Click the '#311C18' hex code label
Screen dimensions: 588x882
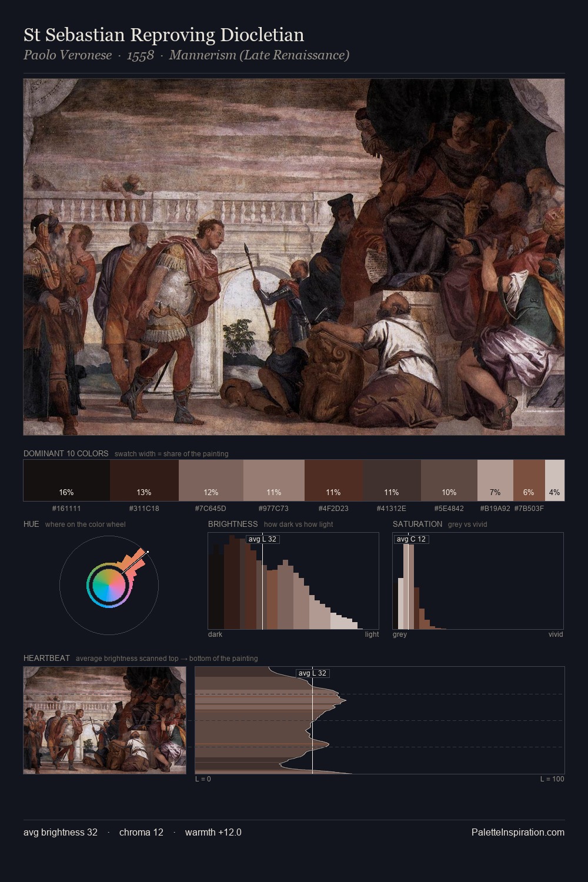point(144,509)
